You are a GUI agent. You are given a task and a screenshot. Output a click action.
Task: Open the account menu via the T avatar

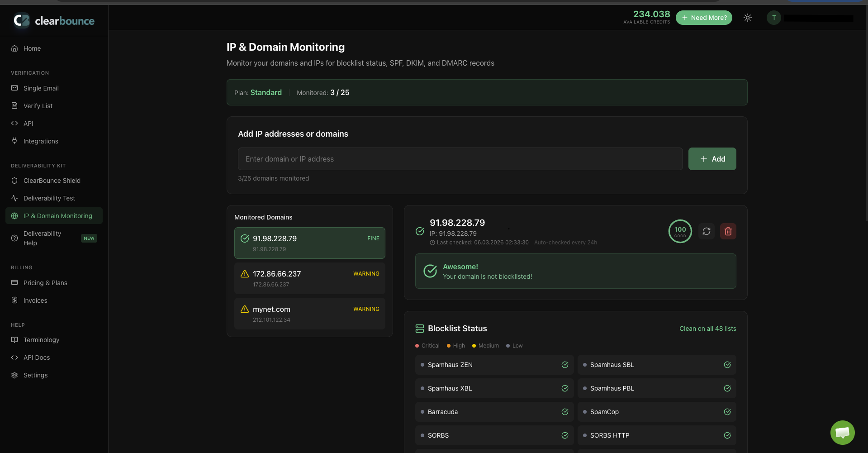773,18
